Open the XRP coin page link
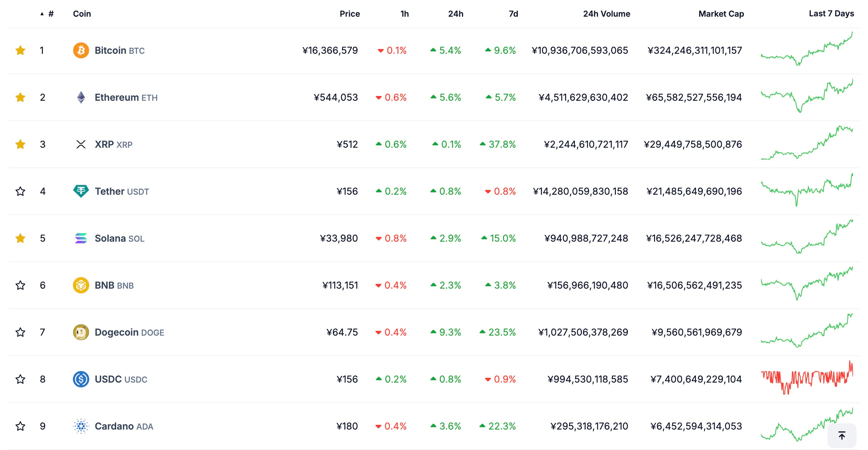 click(113, 144)
